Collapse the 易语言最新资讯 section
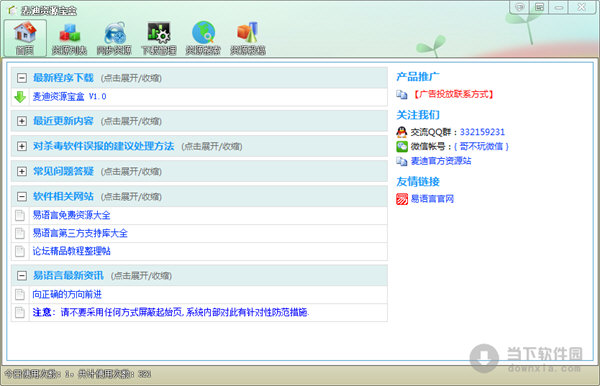600x386 pixels. tap(22, 275)
